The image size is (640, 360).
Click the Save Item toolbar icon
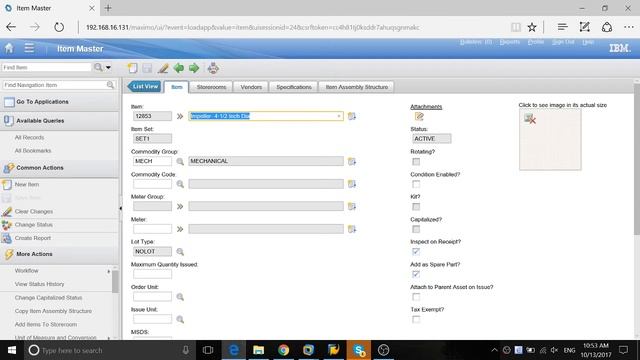pos(147,68)
